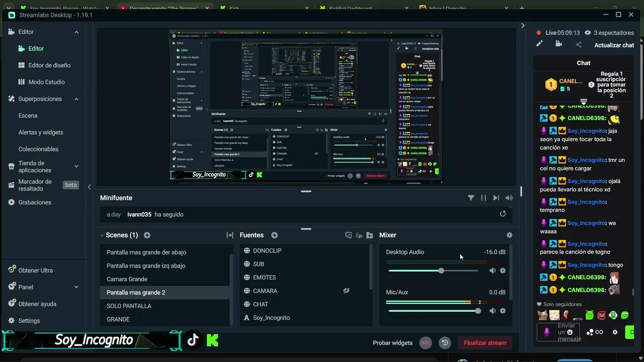Click Finalizar stream button
The width and height of the screenshot is (644, 362).
pos(485,343)
